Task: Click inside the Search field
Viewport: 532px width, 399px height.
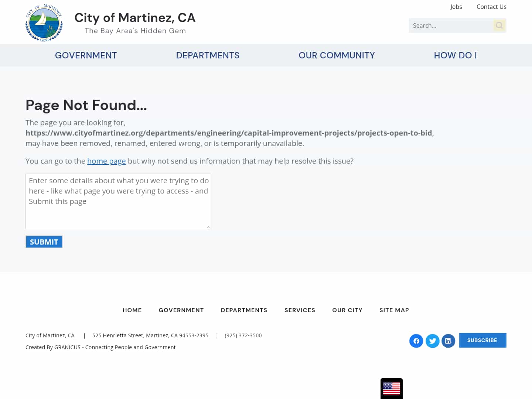Action: [x=451, y=25]
